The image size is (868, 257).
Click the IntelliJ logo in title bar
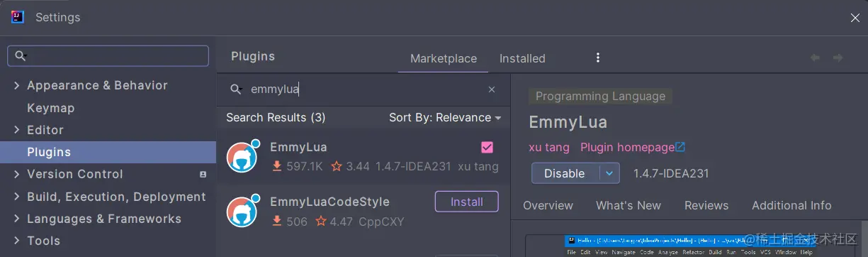18,17
